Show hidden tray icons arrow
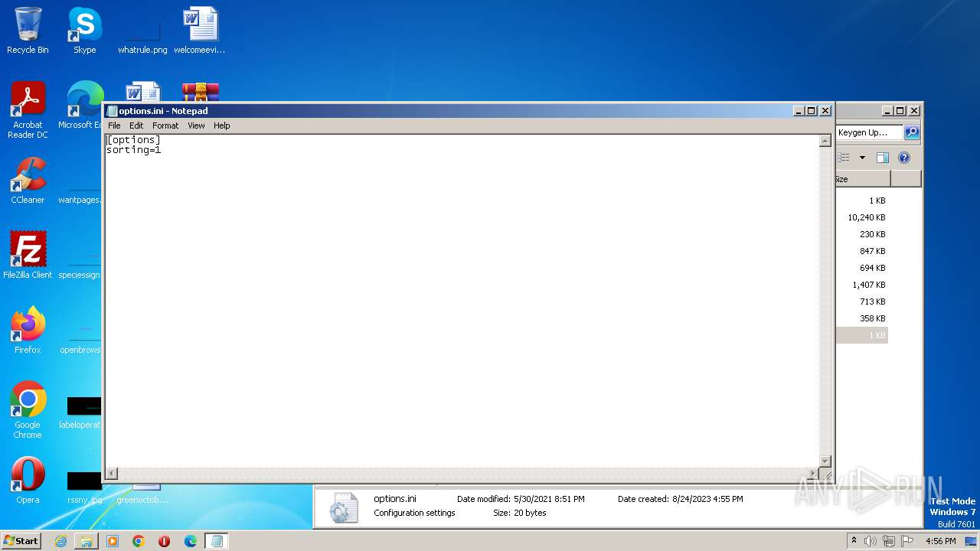 click(x=854, y=541)
